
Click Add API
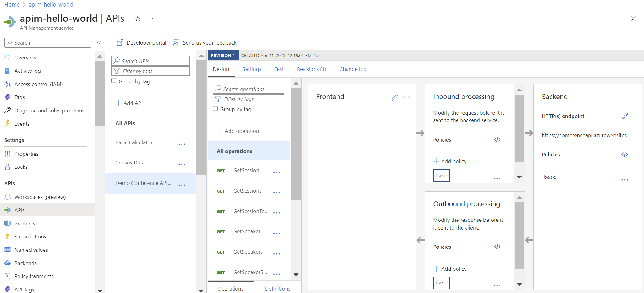pos(129,103)
